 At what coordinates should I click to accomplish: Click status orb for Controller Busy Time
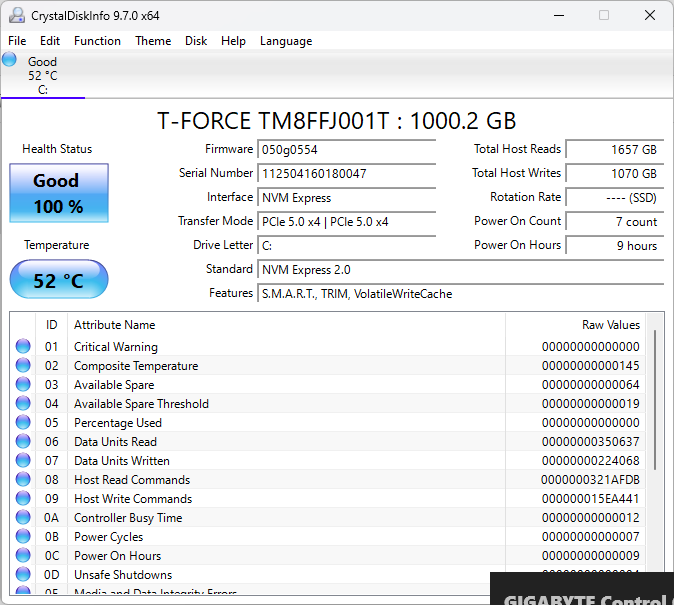[23, 517]
